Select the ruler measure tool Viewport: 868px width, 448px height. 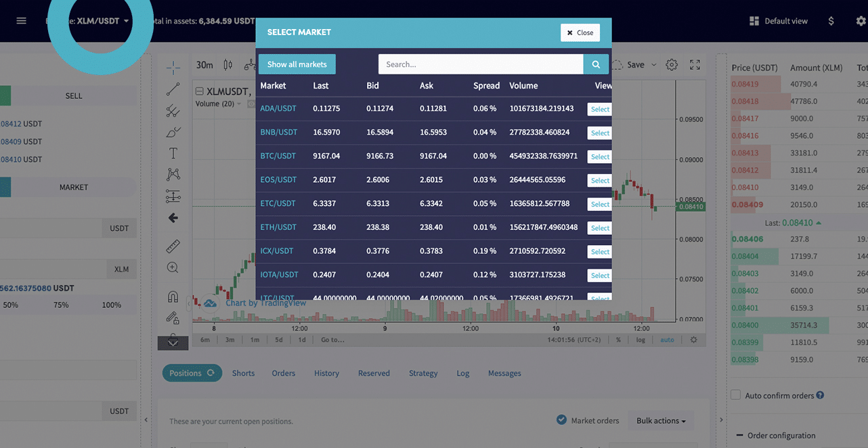[173, 246]
